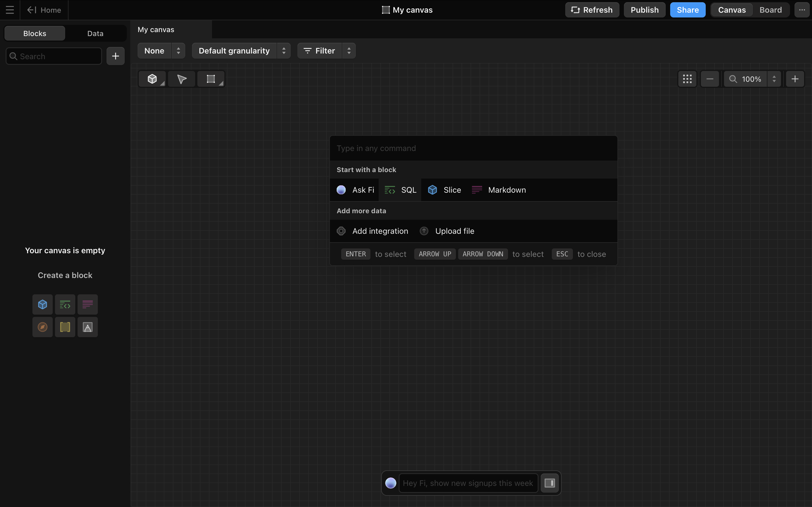Image resolution: width=812 pixels, height=507 pixels.
Task: Click the Publish button
Action: click(644, 10)
